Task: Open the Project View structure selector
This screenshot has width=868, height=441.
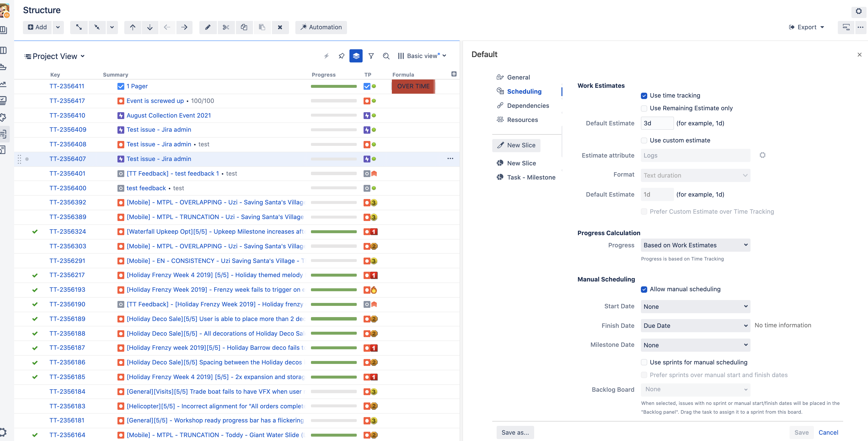Action: coord(55,56)
